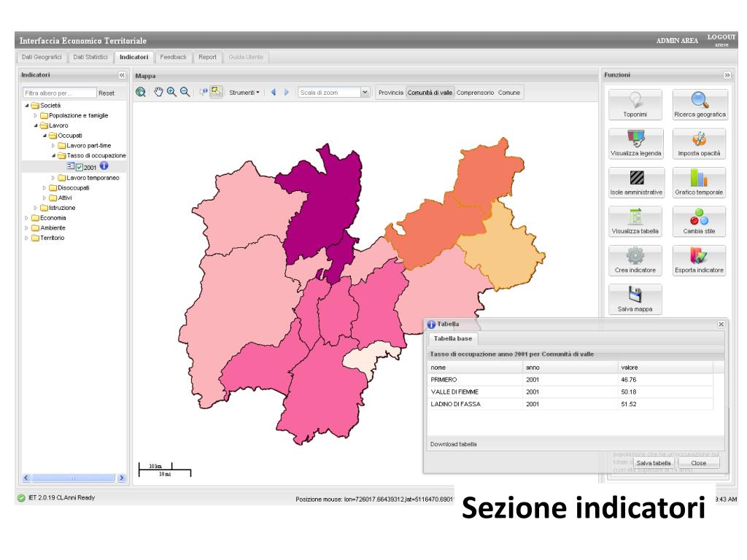Click Close button in Tabella dialog
This screenshot has width=747, height=560.
point(698,463)
